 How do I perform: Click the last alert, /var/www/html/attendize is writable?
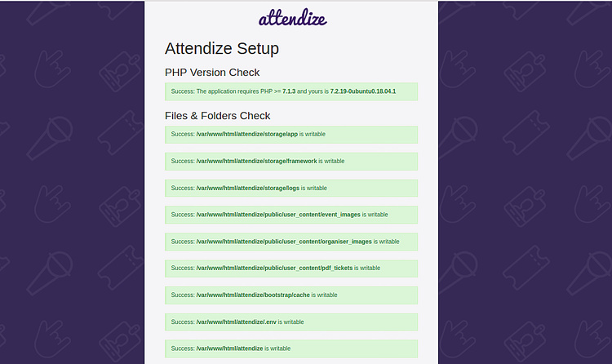290,348
